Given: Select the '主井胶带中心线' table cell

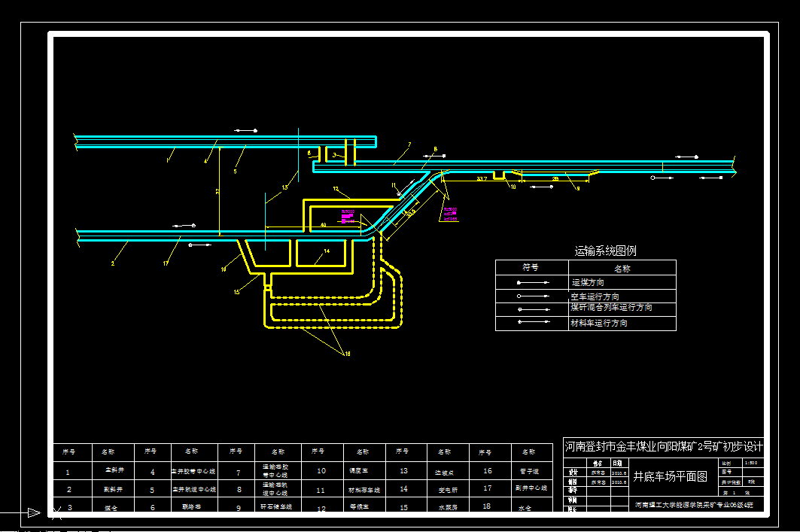Looking at the screenshot, I should pyautogui.click(x=193, y=471).
